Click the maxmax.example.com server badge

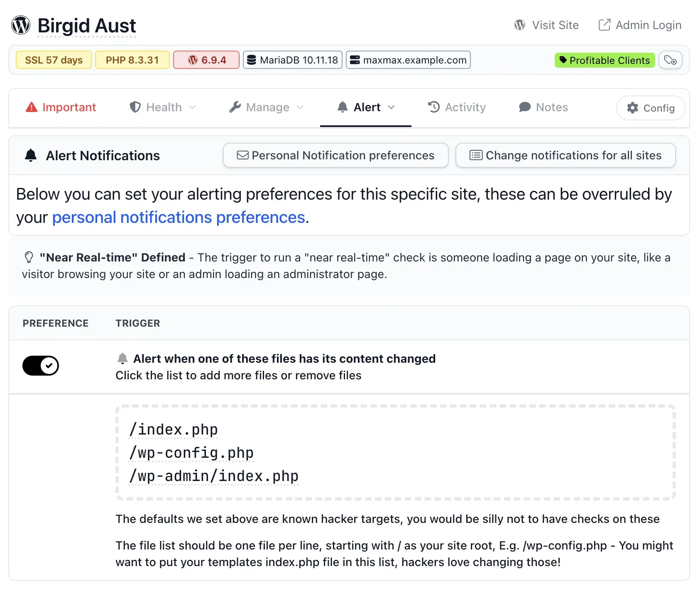click(x=408, y=60)
